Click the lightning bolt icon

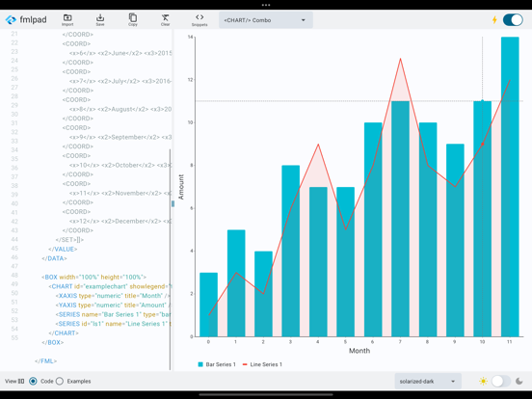coord(494,19)
